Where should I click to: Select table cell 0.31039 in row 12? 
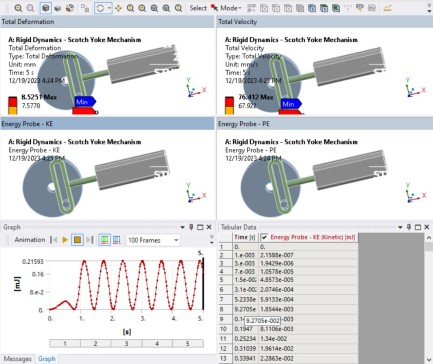(245, 349)
